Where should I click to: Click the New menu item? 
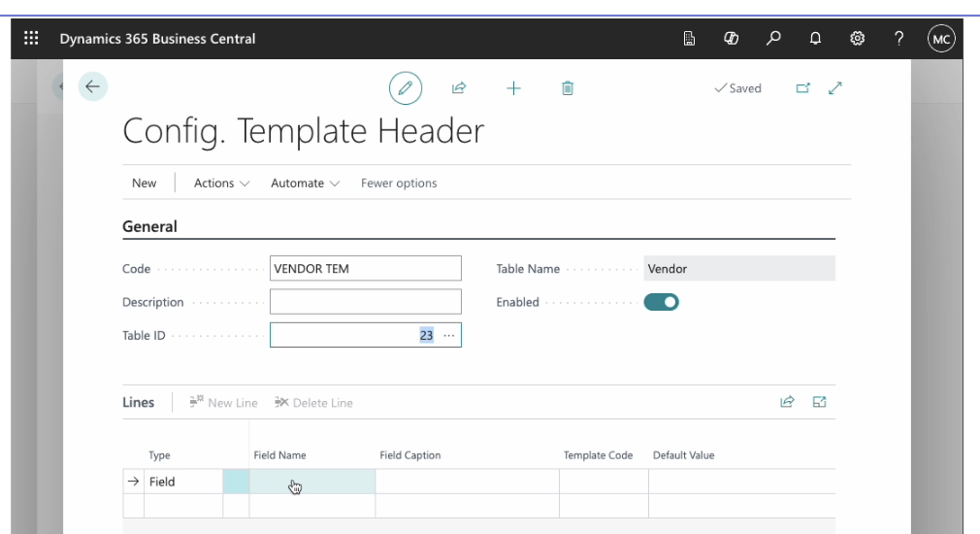tap(144, 184)
